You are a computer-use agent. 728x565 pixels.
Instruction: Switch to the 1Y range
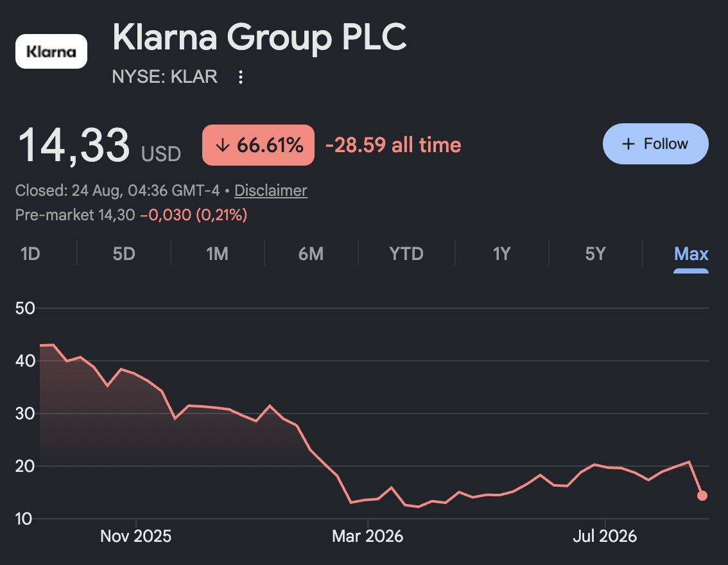(502, 254)
